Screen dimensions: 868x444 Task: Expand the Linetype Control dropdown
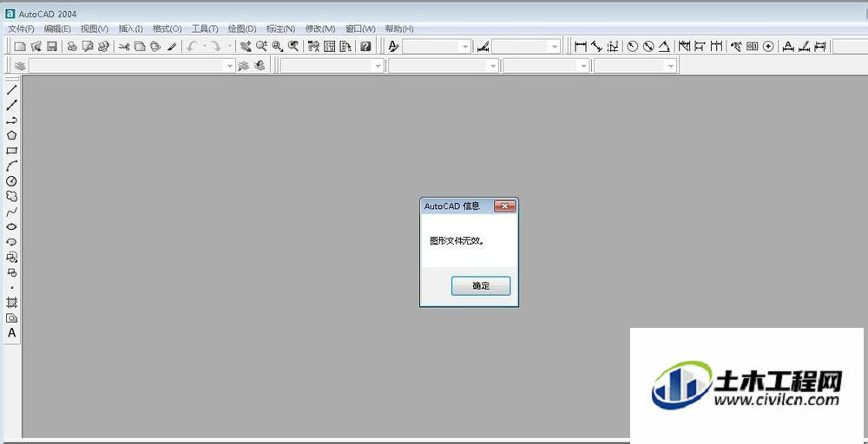493,67
